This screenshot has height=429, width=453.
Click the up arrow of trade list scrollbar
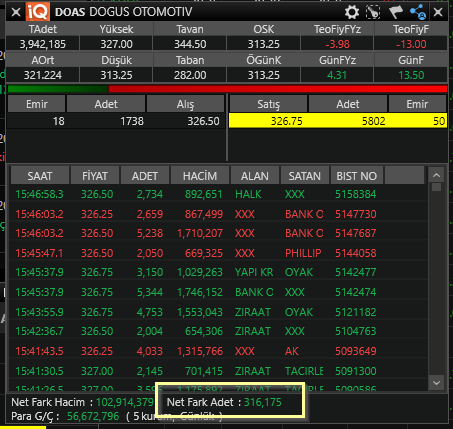pos(436,175)
